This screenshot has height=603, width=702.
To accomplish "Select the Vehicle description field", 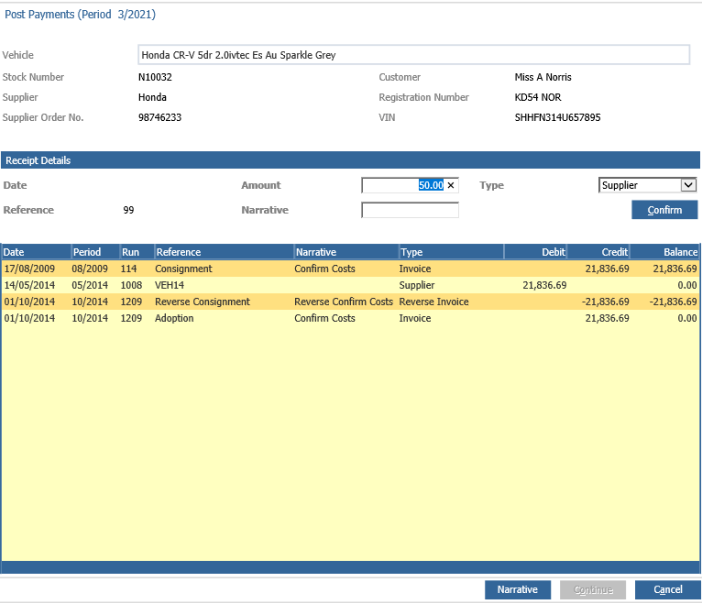I will tap(414, 55).
